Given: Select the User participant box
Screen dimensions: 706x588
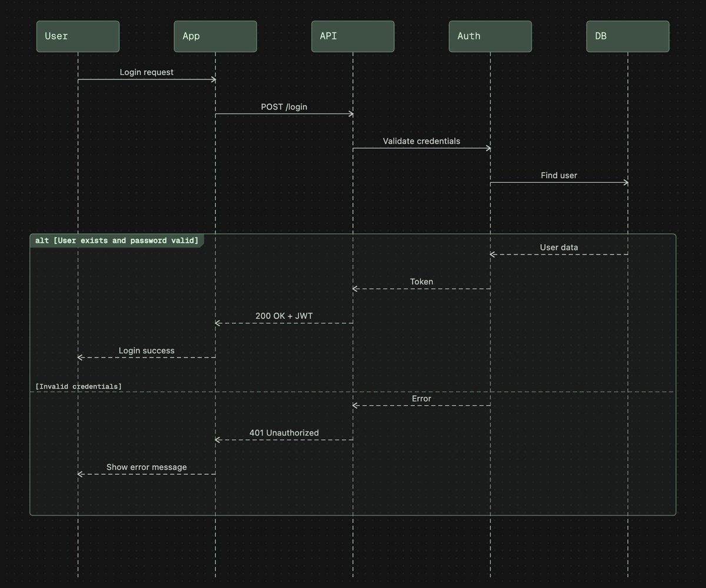Looking at the screenshot, I should (77, 36).
